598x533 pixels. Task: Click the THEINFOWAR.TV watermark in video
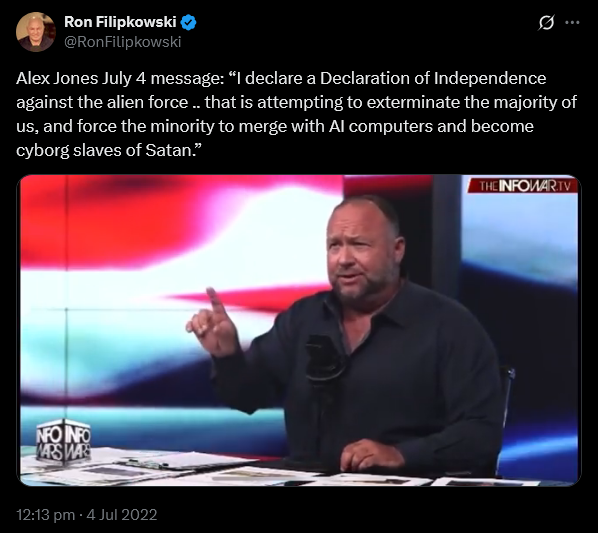pos(523,186)
